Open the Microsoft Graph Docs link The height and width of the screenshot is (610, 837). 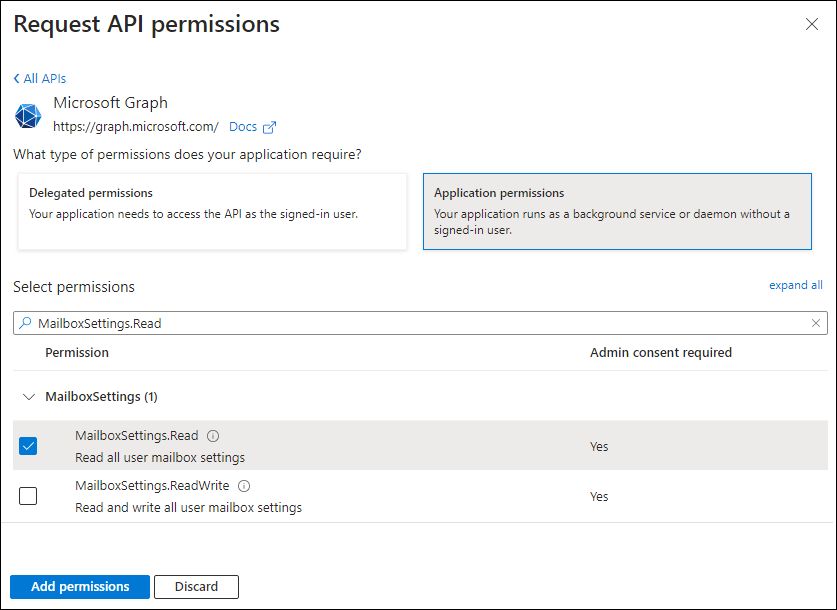(243, 126)
